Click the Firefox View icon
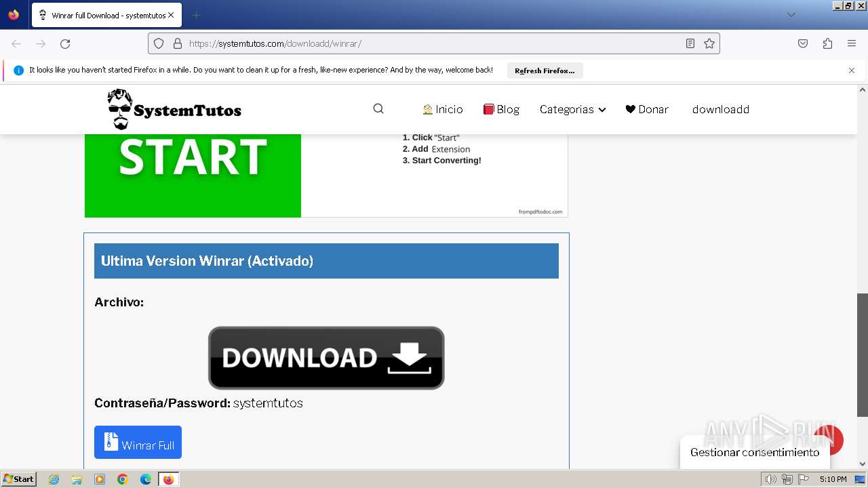Screen dimensions: 868x488 coord(14,15)
